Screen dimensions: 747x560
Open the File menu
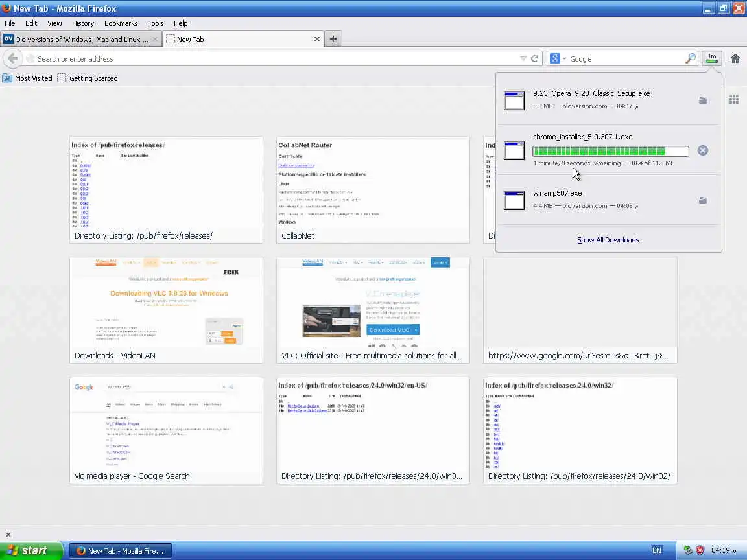click(x=10, y=23)
